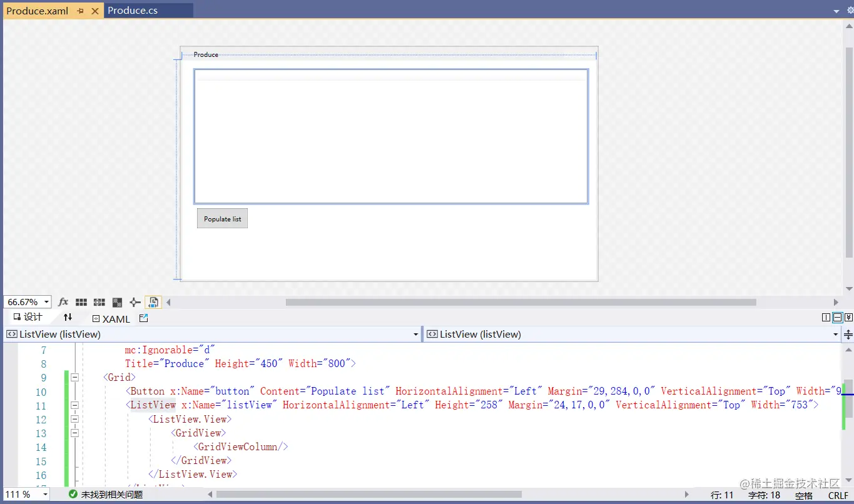Open the 111 % editor zoom dropdown
The image size is (854, 504).
tap(46, 495)
